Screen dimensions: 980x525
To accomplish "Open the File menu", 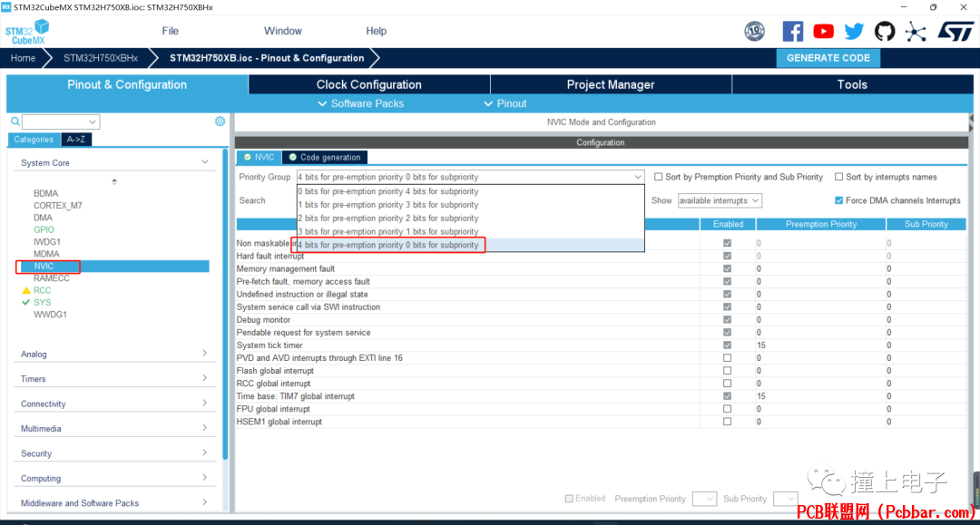I will (x=170, y=31).
